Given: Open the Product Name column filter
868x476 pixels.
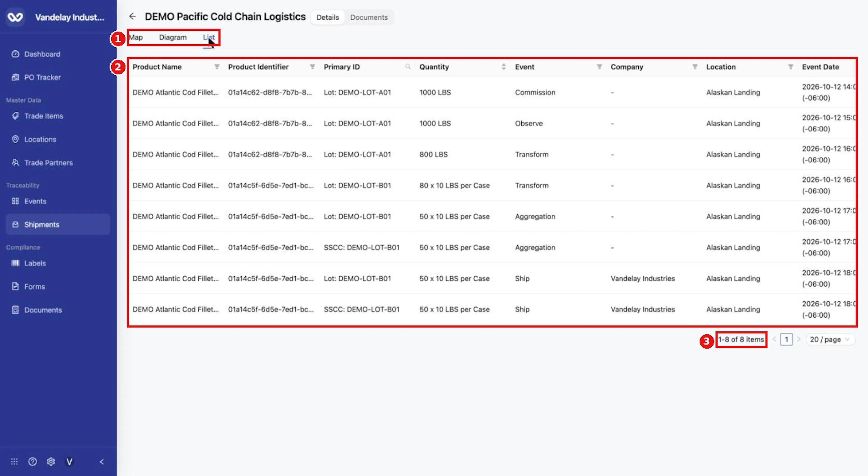Looking at the screenshot, I should pos(217,67).
